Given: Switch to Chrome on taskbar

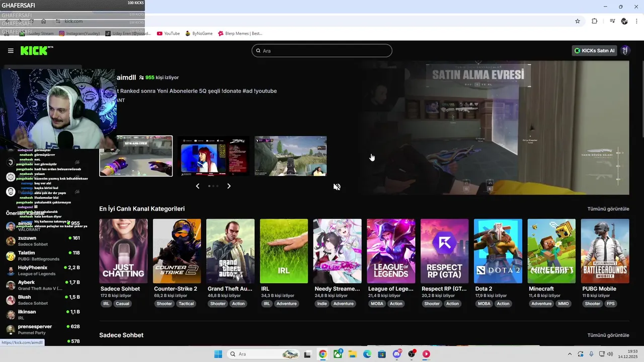Looking at the screenshot, I should click(x=323, y=354).
